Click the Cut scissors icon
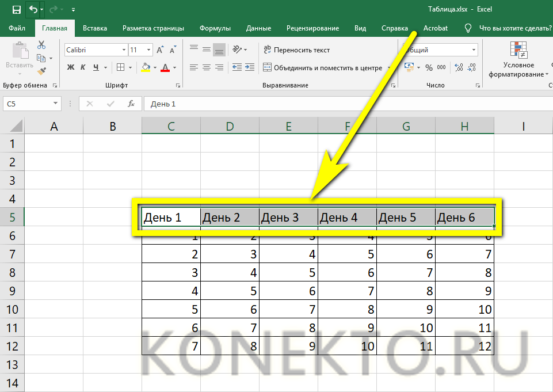The width and height of the screenshot is (553, 392). coord(41,45)
